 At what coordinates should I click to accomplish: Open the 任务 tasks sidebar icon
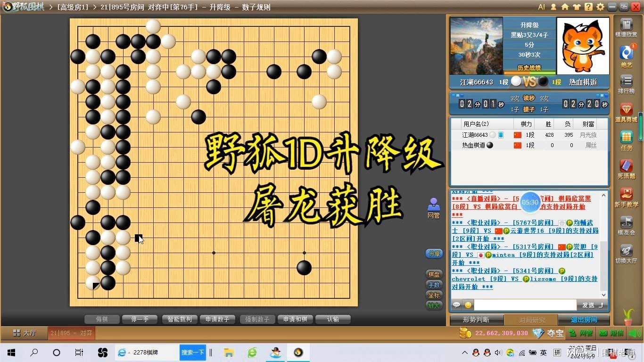(x=626, y=140)
